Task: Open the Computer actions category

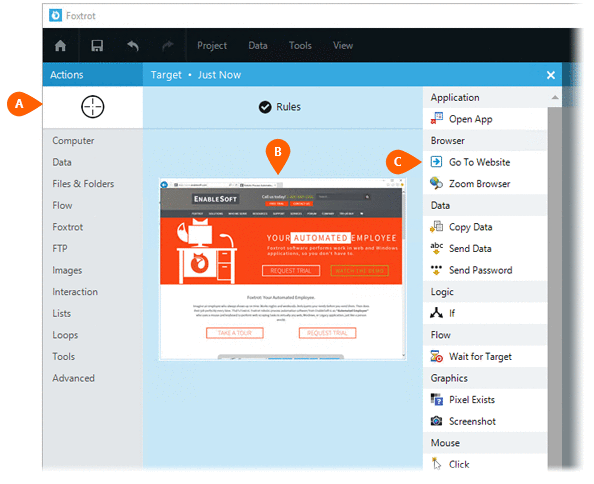Action: (73, 141)
